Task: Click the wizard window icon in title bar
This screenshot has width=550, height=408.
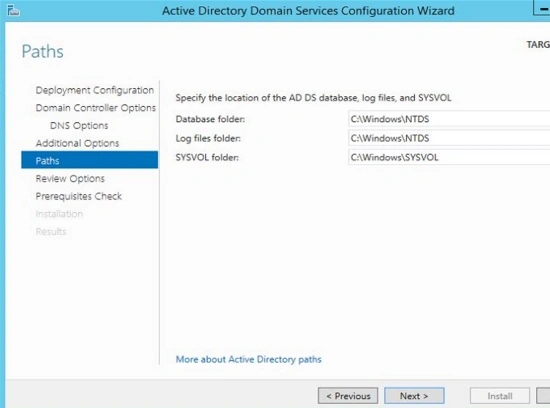Action: [13, 11]
